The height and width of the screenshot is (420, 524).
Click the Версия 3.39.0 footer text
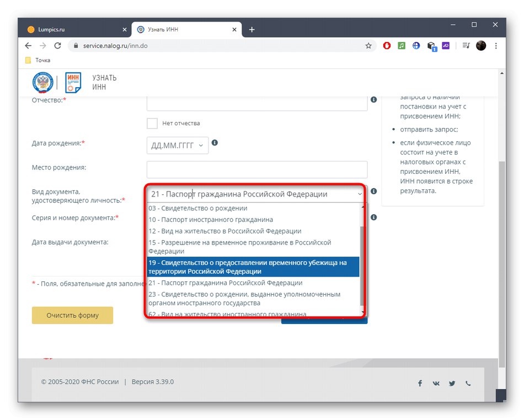click(153, 382)
